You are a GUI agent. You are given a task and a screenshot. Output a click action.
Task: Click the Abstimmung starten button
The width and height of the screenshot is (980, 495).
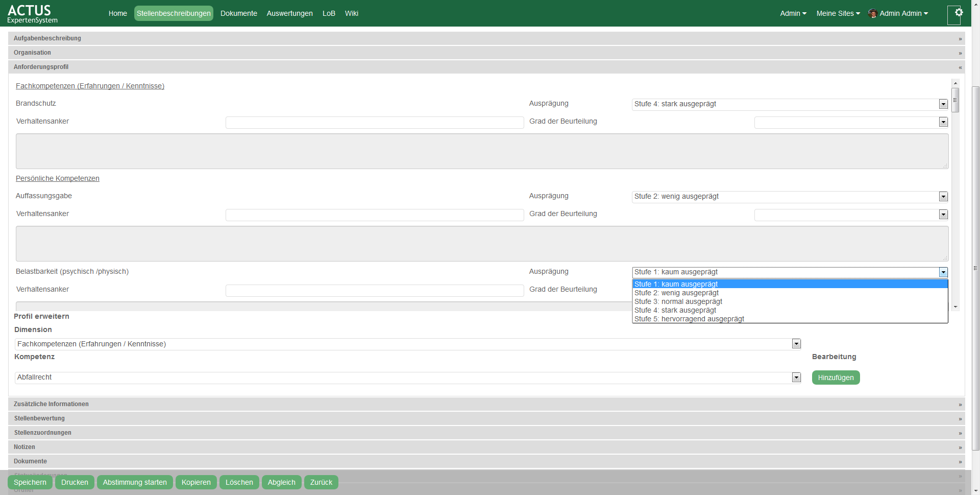pyautogui.click(x=135, y=483)
